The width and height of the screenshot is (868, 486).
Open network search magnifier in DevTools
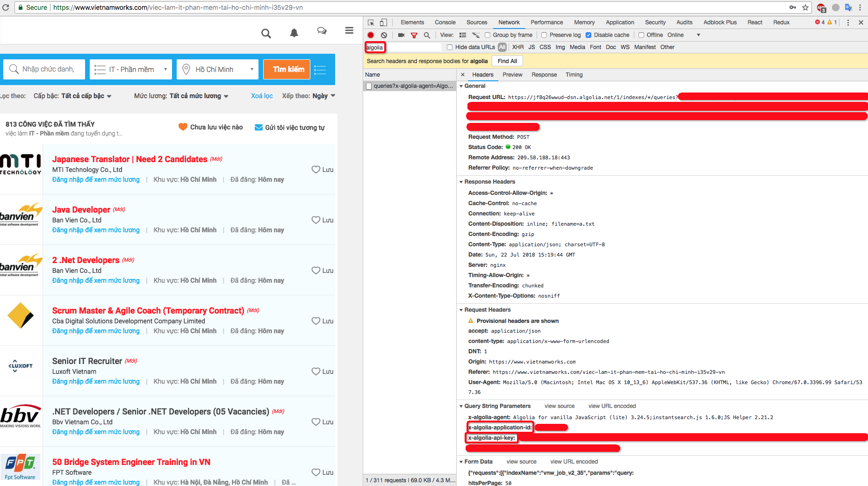pos(427,35)
